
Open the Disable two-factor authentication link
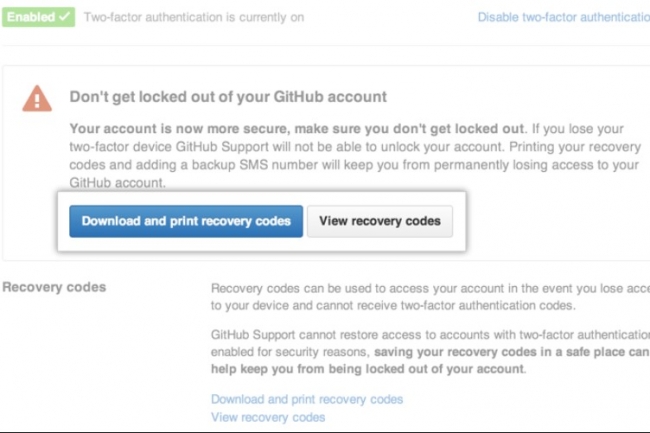tap(564, 17)
